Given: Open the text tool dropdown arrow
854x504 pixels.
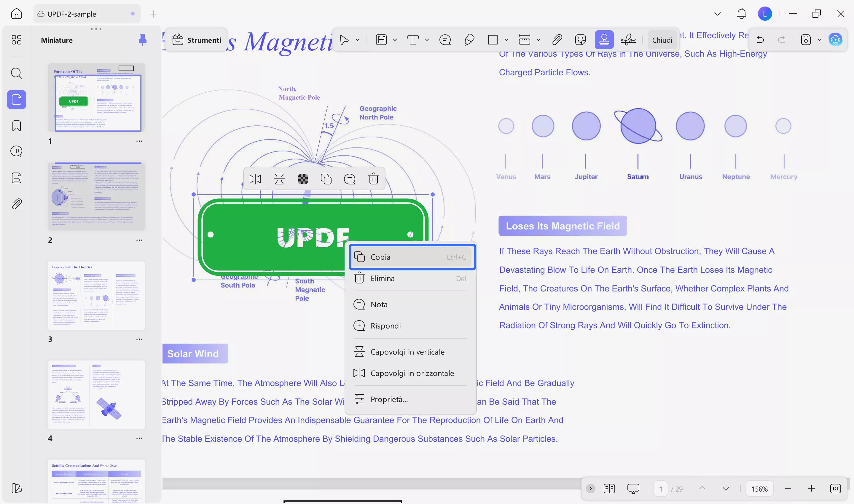Looking at the screenshot, I should tap(427, 40).
